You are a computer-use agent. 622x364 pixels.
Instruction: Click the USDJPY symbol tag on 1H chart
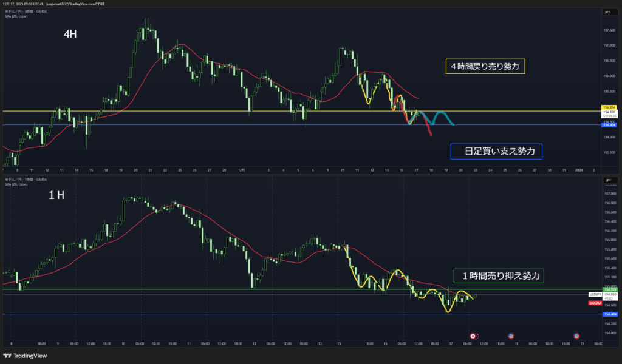pyautogui.click(x=595, y=294)
